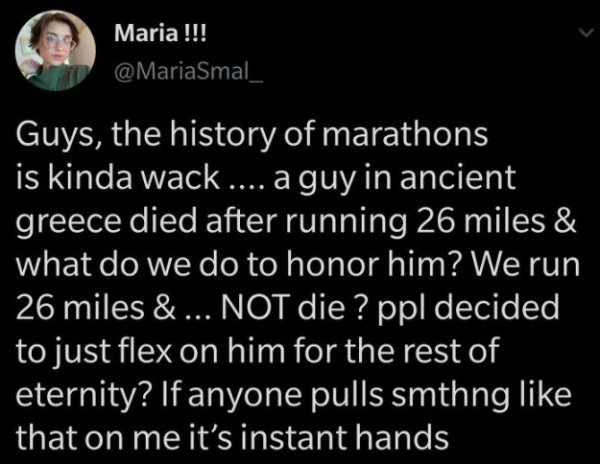Click the word 'marathons' in the tweet
This screenshot has width=600, height=464.
click(x=405, y=135)
